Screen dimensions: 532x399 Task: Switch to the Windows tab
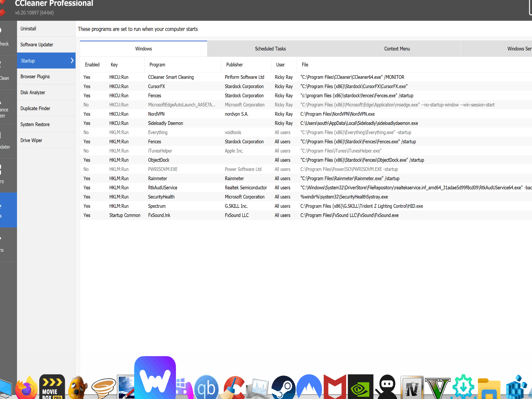(x=144, y=49)
